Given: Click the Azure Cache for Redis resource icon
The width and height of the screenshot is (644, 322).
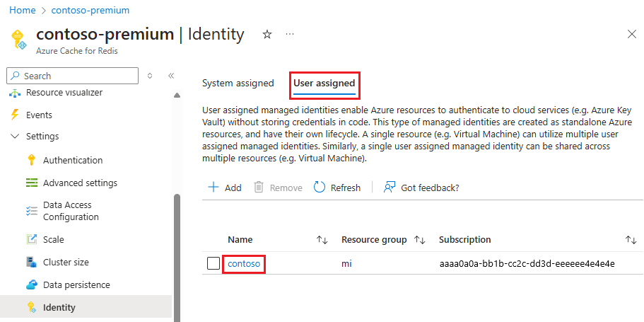Looking at the screenshot, I should click(19, 40).
